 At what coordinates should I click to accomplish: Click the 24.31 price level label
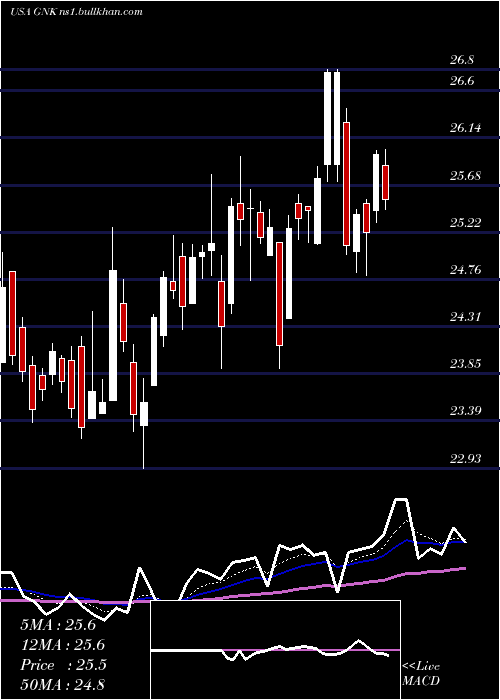tap(466, 317)
